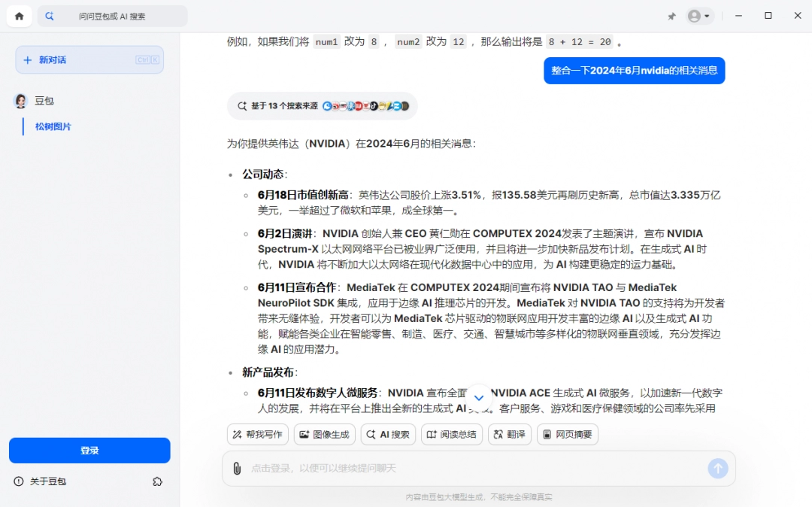Open settings via the puzzle icon
Screen dimensions: 812x507
(157, 481)
